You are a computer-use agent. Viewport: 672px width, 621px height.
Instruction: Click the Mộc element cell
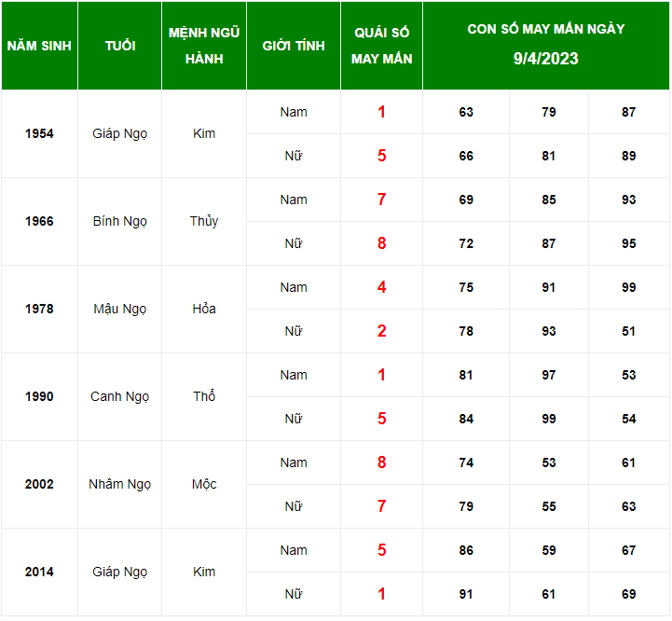point(204,484)
